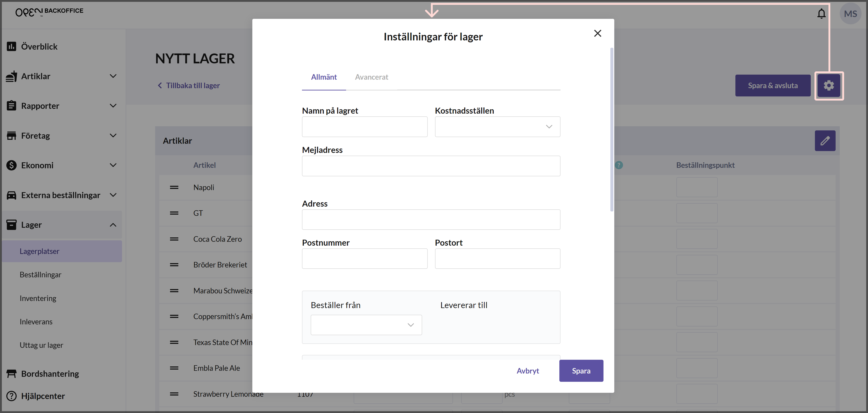Open Inleverans in the sidebar
Screen dimensions: 868x413
tap(36, 322)
